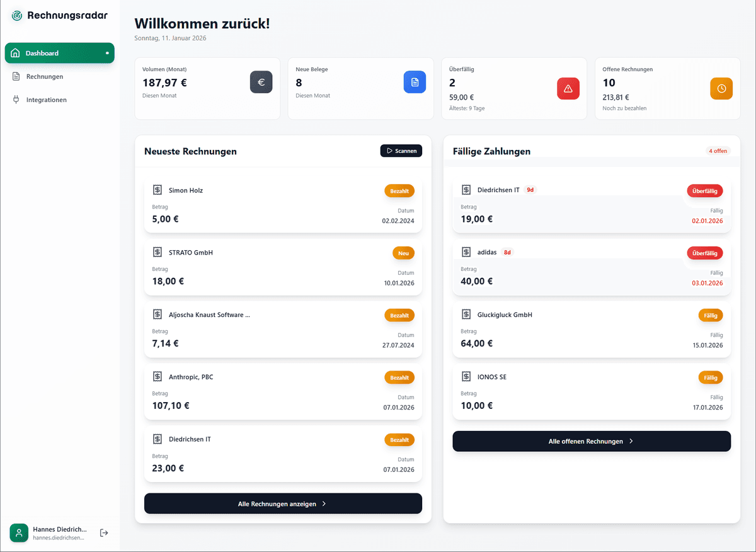
Task: Open Integrationen in the sidebar
Action: (46, 100)
